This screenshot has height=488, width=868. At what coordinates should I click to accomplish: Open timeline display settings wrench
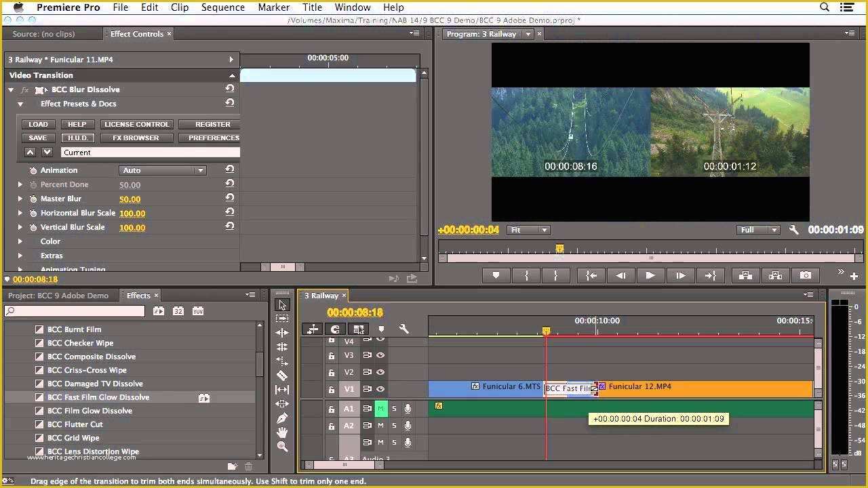404,329
